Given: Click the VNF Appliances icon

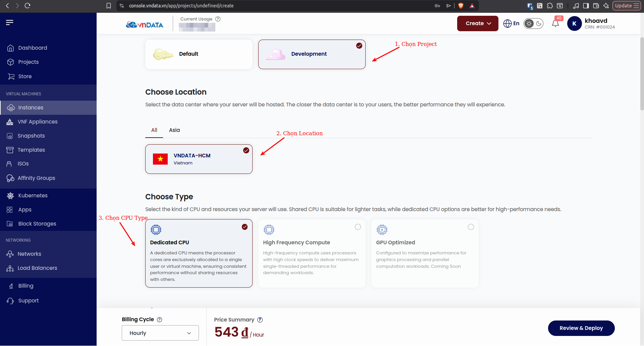Looking at the screenshot, I should click(x=10, y=122).
